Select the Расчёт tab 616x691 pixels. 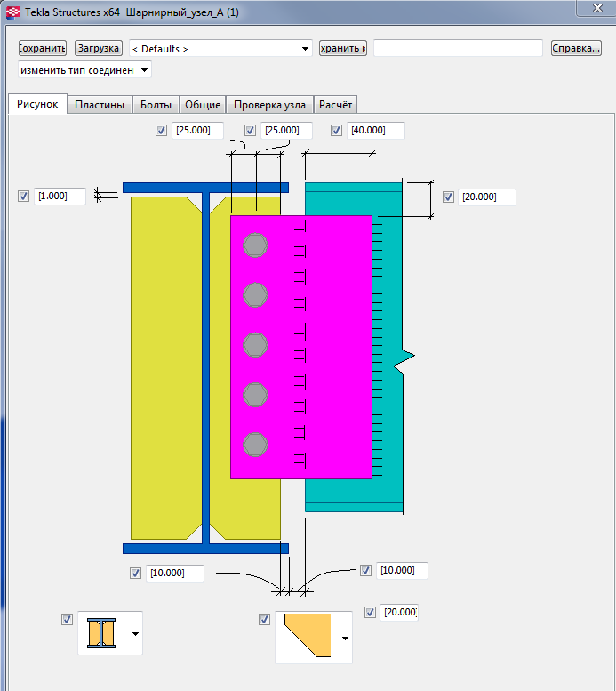[336, 105]
